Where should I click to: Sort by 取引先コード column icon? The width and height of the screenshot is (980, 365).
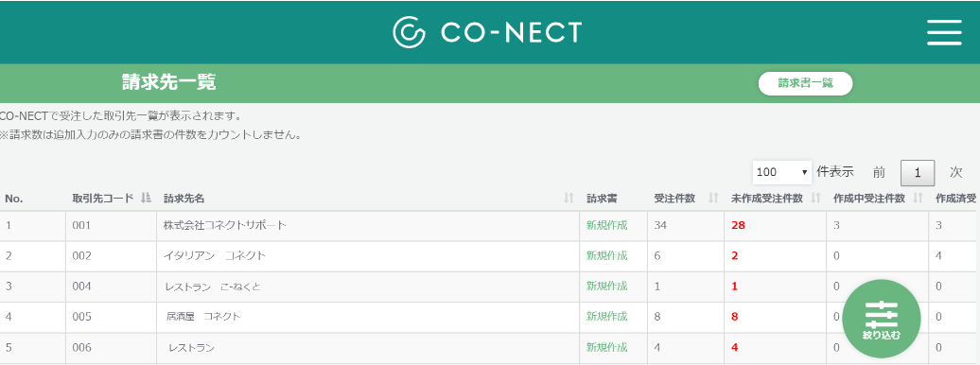pos(146,199)
